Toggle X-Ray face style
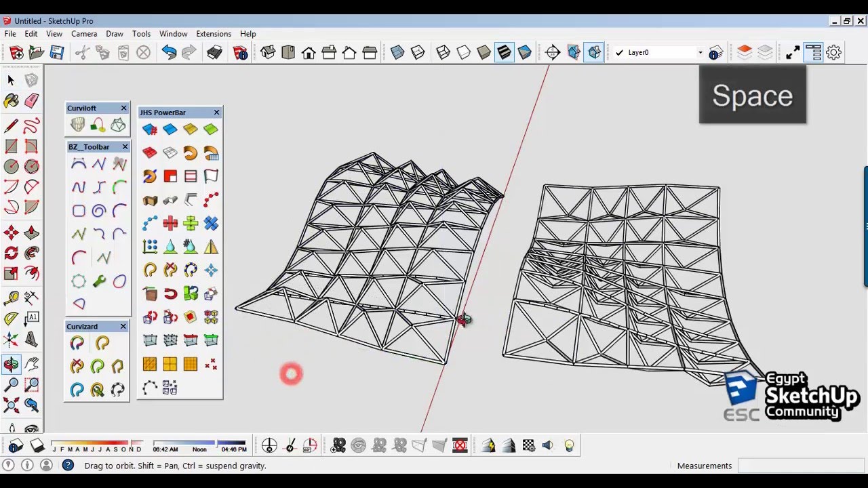The image size is (868, 488). [x=397, y=52]
